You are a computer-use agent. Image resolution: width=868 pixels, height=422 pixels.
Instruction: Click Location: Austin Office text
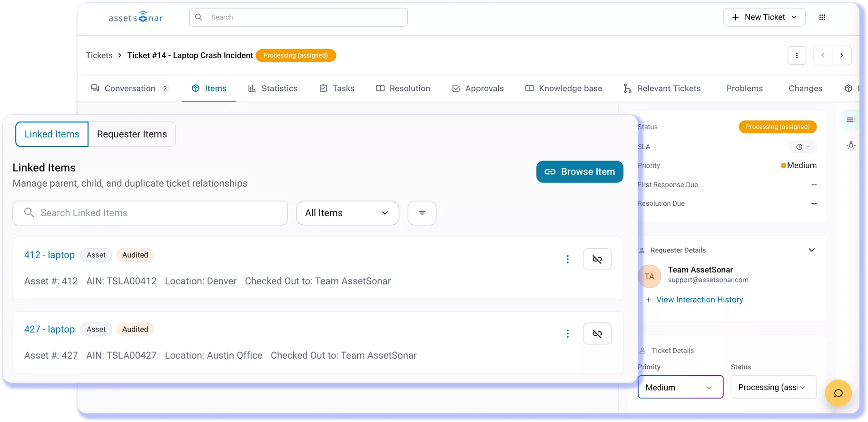click(214, 355)
